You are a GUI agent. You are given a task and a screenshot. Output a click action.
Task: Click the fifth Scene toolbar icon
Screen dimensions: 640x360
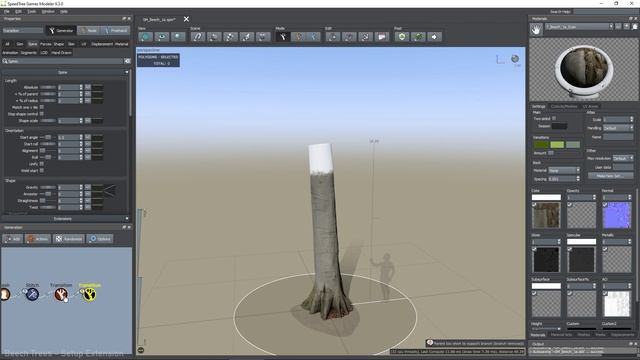pyautogui.click(x=263, y=37)
